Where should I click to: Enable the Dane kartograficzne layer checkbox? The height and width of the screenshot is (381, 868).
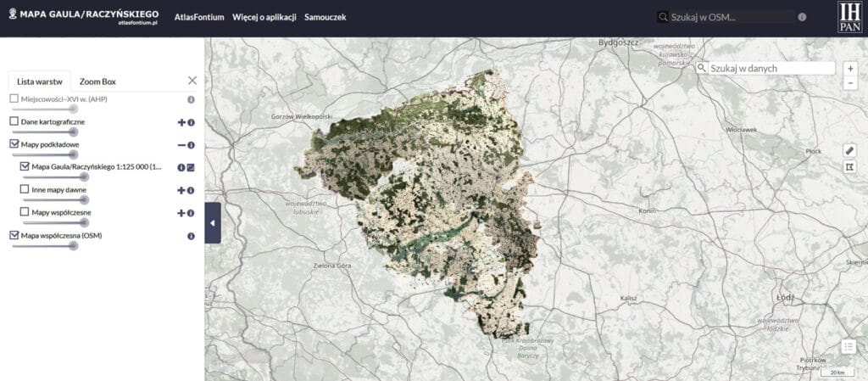14,122
